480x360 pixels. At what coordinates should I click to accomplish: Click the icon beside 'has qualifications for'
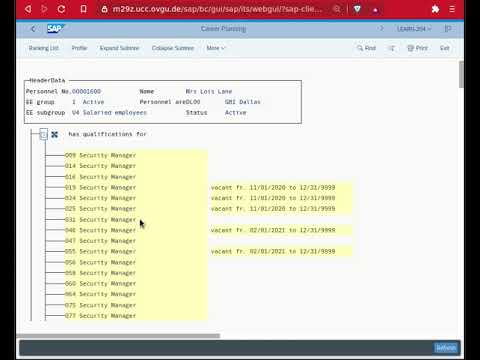tap(55, 134)
